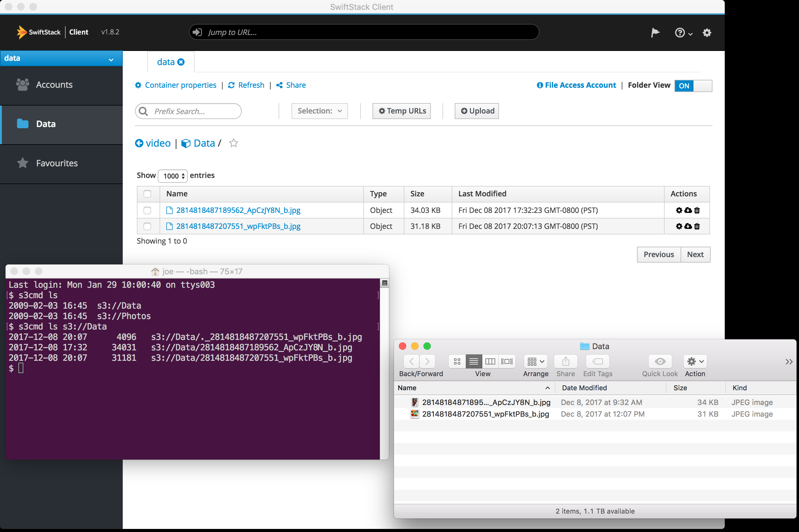Toggle Folder View switch off
This screenshot has width=799, height=532.
pos(693,86)
